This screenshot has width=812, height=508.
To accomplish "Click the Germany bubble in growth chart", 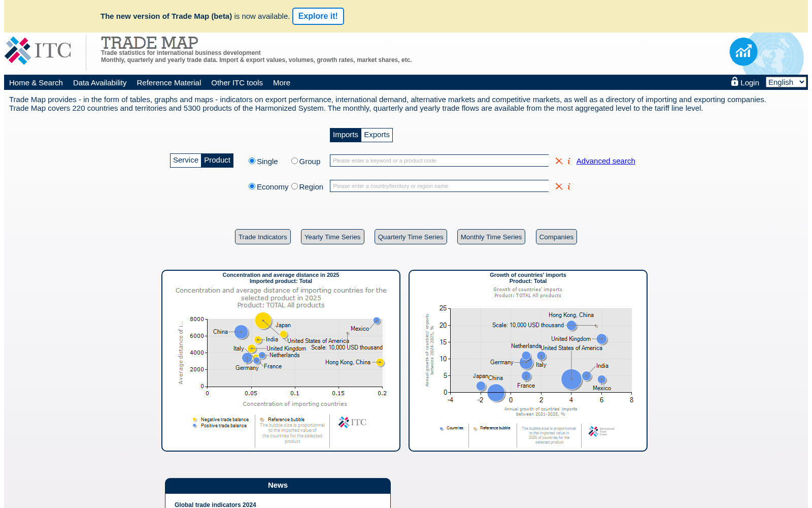I will (x=526, y=363).
